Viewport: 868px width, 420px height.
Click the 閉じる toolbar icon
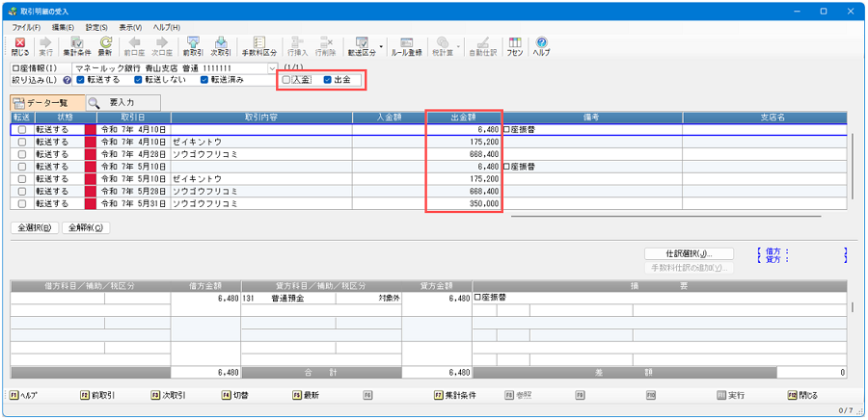[x=20, y=47]
